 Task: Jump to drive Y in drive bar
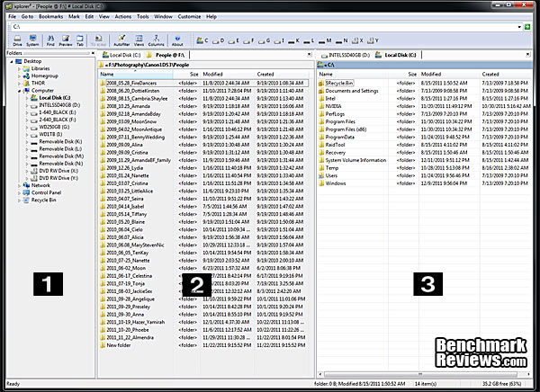point(373,40)
